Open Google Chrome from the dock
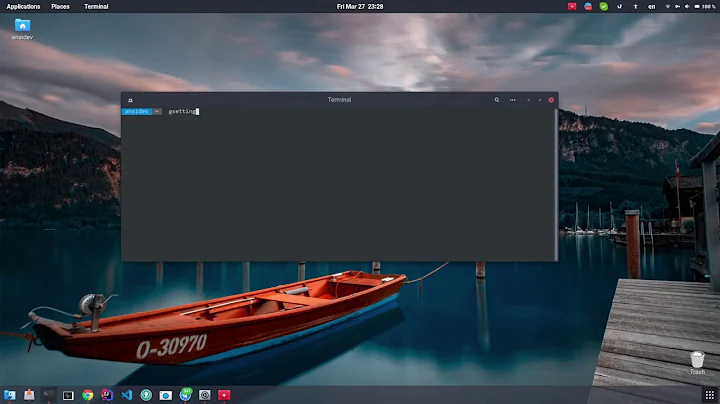 pyautogui.click(x=87, y=395)
